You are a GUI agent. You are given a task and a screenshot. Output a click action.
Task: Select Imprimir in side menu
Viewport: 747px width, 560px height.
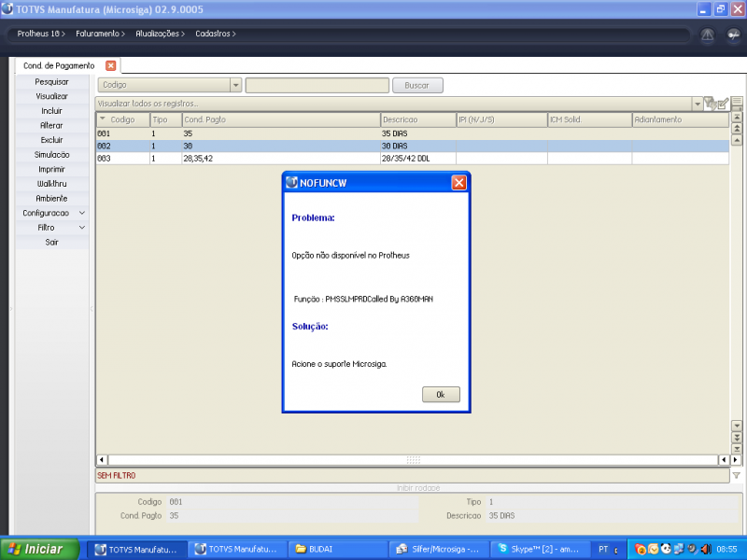[52, 170]
